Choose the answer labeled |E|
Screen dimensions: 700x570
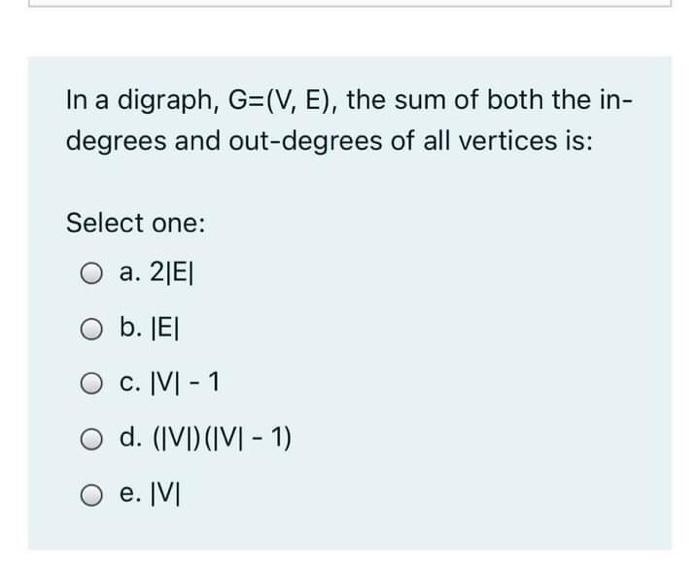coord(165,329)
